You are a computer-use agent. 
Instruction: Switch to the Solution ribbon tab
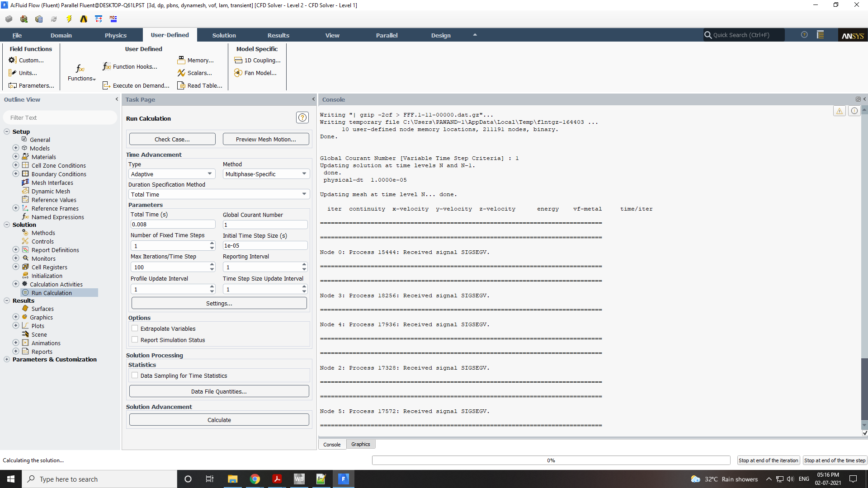pos(224,35)
